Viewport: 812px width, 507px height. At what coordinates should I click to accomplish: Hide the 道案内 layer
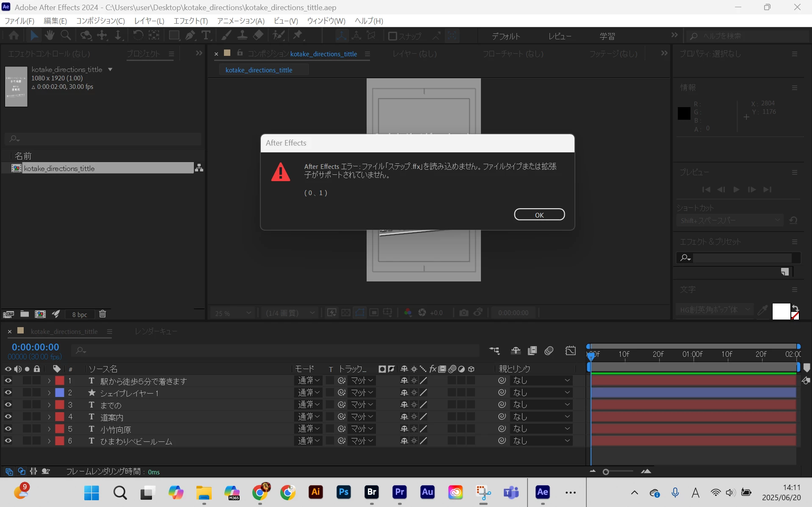coord(8,416)
